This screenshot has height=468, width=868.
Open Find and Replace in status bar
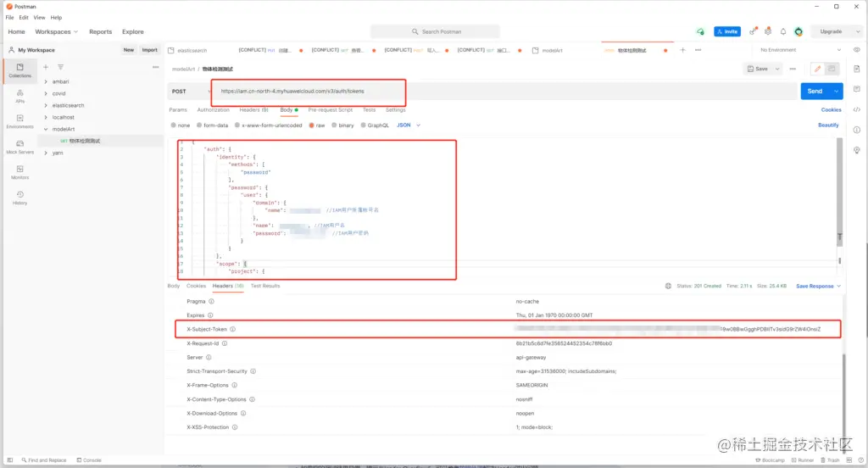[44, 460]
